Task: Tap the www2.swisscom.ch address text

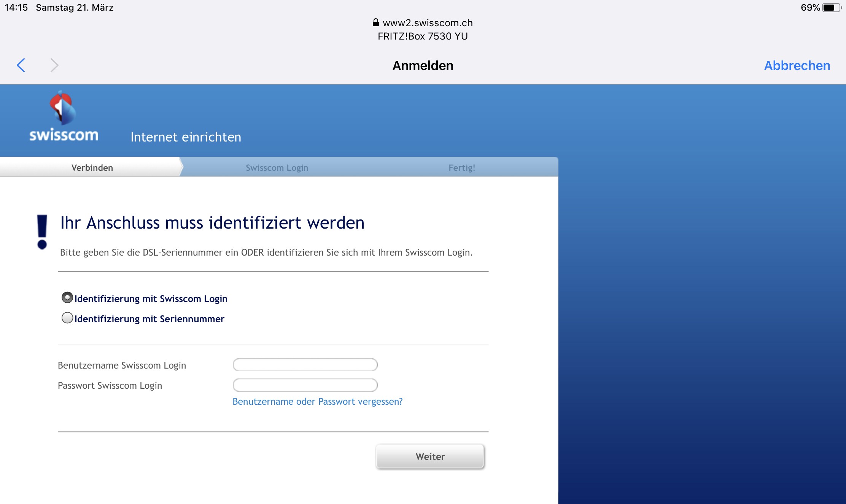Action: point(428,23)
